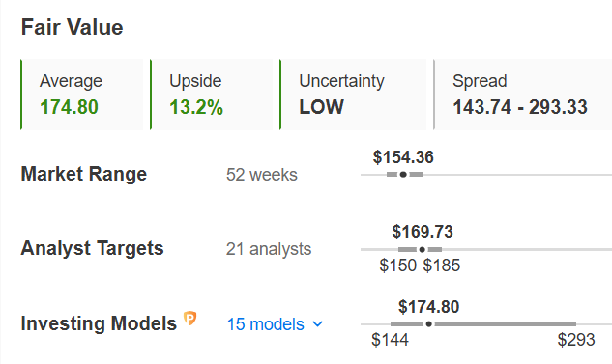The height and width of the screenshot is (364, 612).
Task: Open the 15 models dropdown link
Action: 275,324
